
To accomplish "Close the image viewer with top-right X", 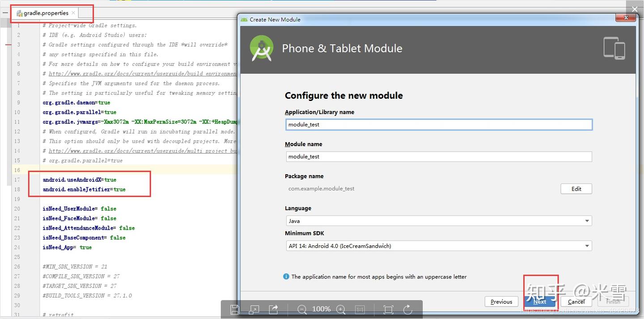I will click(635, 9).
